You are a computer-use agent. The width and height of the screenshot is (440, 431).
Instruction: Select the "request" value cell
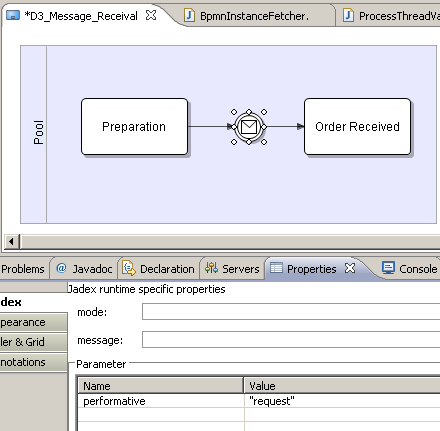[342, 401]
